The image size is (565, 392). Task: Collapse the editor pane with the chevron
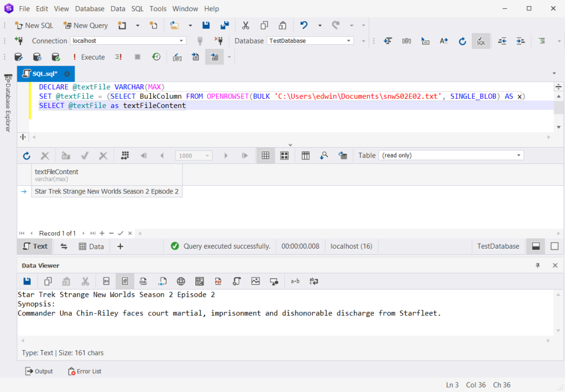[x=290, y=144]
